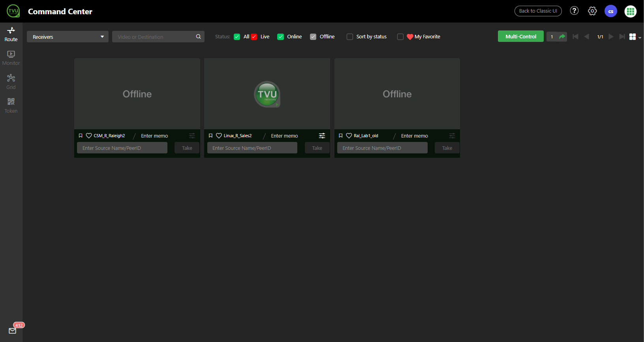This screenshot has height=342, width=644.
Task: Focus the Video or Destination search field
Action: pos(154,37)
